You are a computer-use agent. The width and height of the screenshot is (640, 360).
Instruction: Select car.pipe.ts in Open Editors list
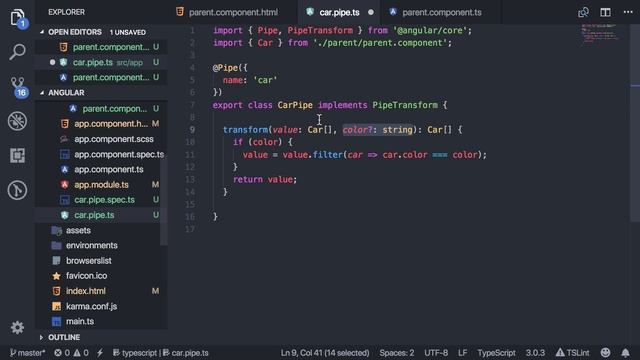tap(101, 62)
